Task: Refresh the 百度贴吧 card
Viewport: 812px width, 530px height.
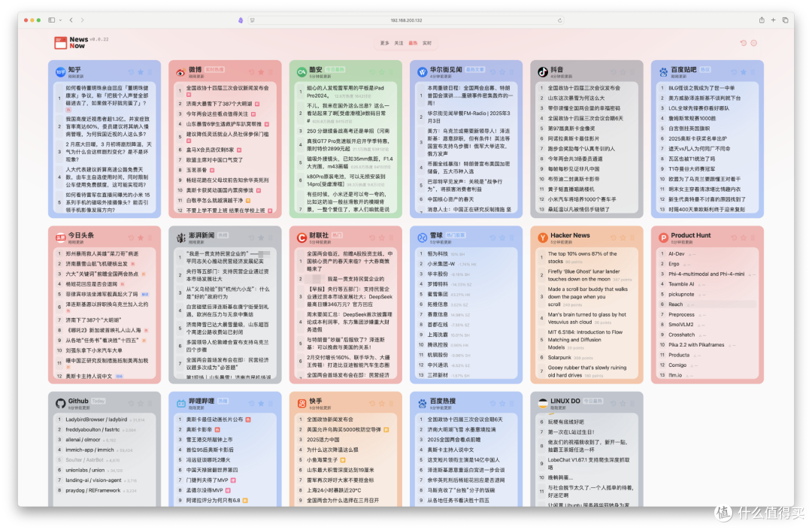Action: click(x=734, y=72)
